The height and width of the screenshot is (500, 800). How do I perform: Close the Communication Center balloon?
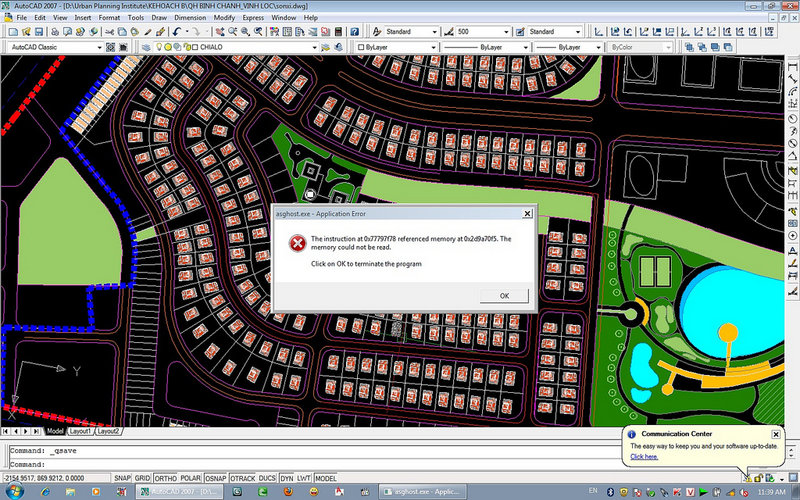click(x=776, y=433)
